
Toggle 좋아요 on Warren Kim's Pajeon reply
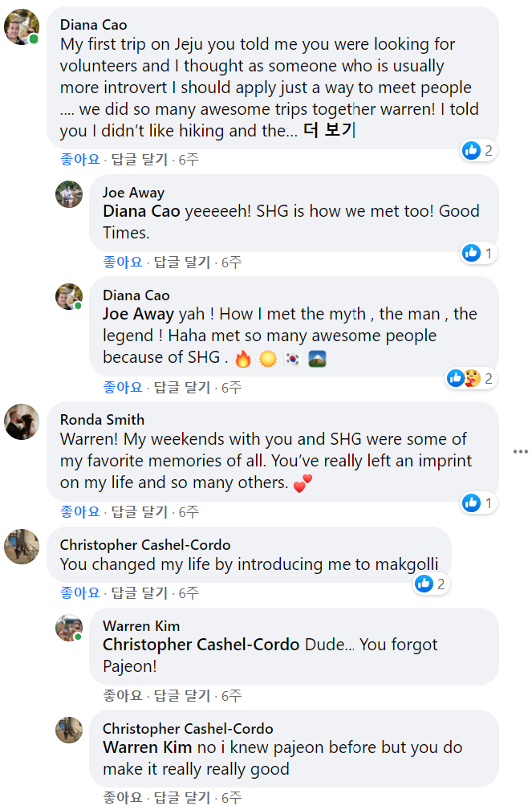pyautogui.click(x=123, y=695)
